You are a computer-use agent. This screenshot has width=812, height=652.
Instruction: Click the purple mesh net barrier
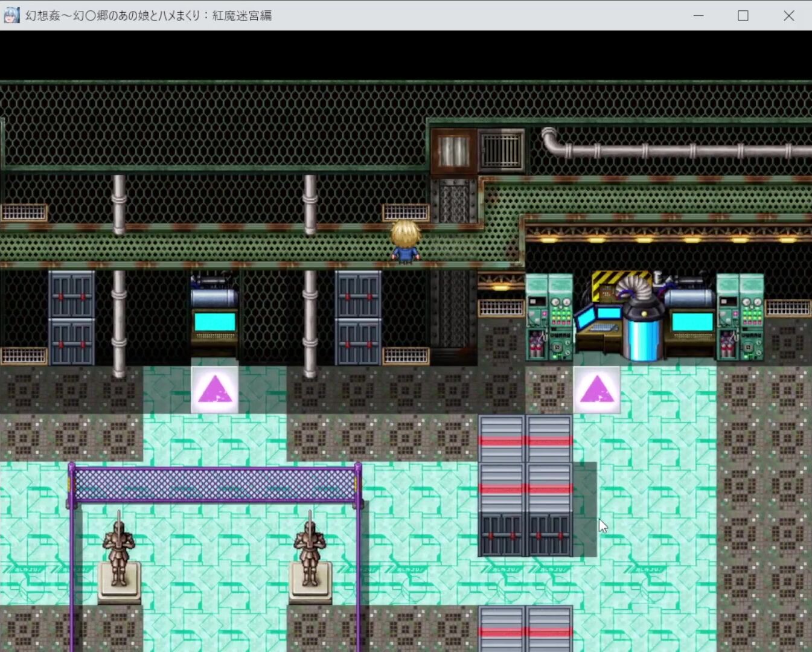214,484
